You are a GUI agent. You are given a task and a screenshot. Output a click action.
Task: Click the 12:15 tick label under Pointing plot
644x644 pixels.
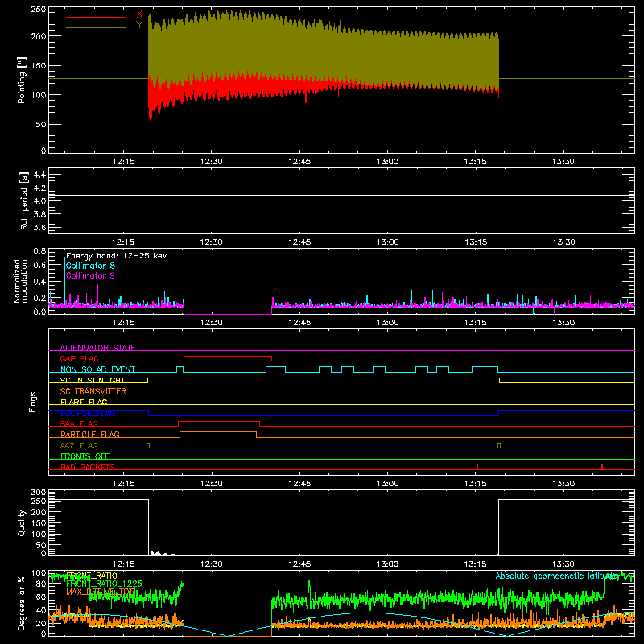[123, 162]
